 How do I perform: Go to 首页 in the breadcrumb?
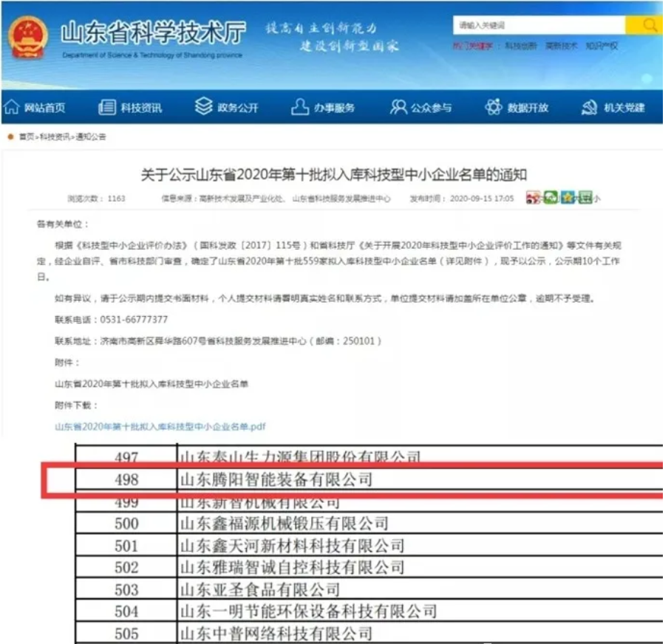click(27, 137)
